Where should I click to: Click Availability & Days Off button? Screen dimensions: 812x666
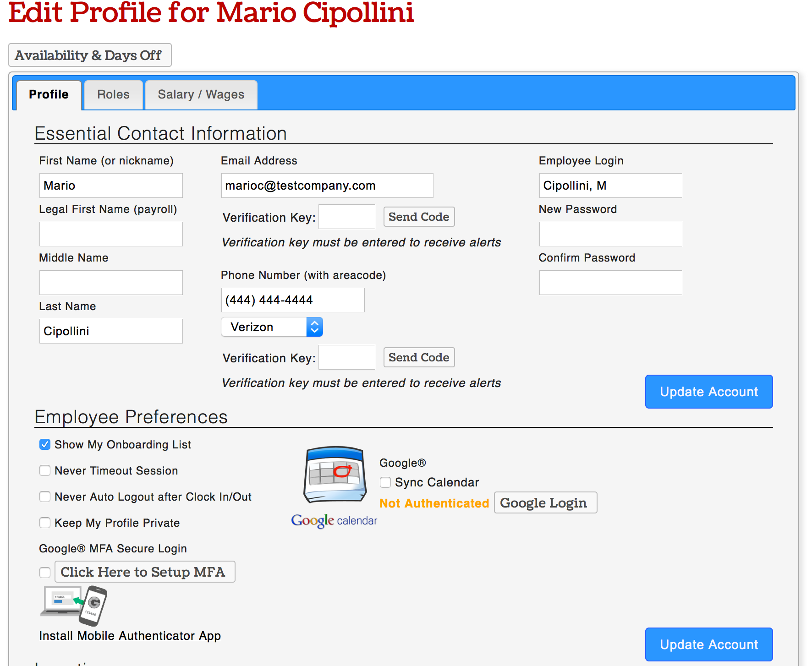(90, 55)
